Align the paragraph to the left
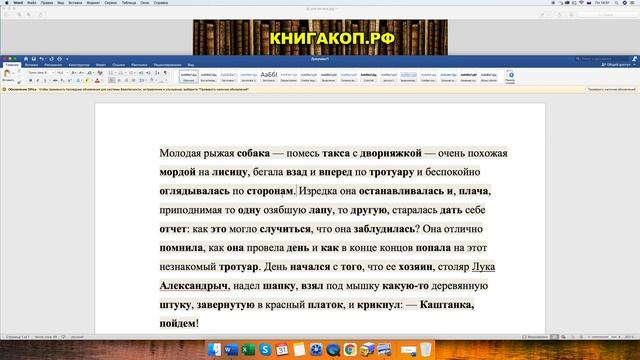The image size is (640, 360). click(x=111, y=80)
